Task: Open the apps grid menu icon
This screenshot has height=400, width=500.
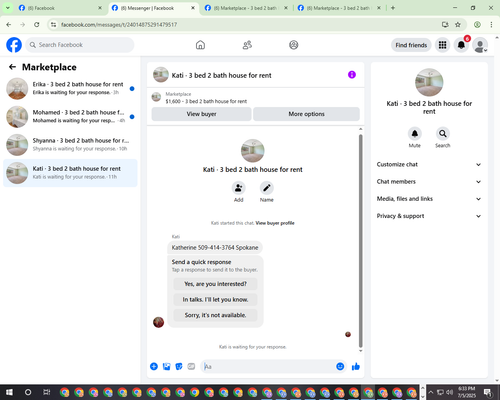Action: click(442, 45)
